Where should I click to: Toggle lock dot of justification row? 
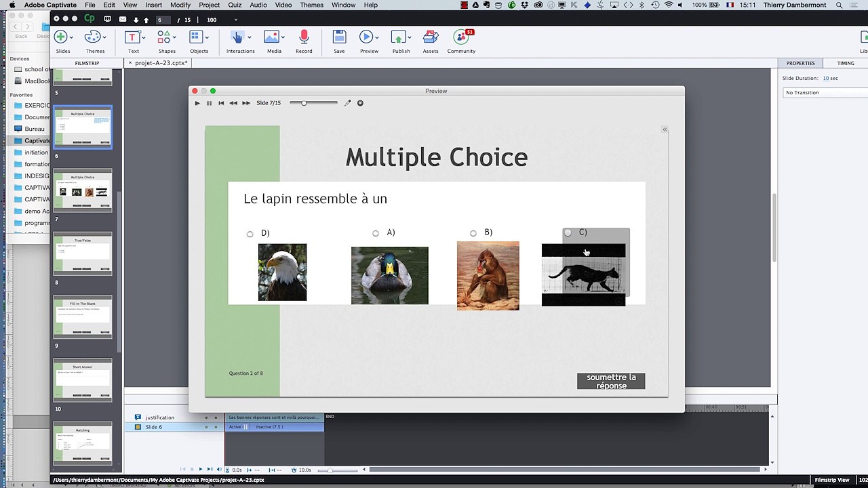point(216,418)
